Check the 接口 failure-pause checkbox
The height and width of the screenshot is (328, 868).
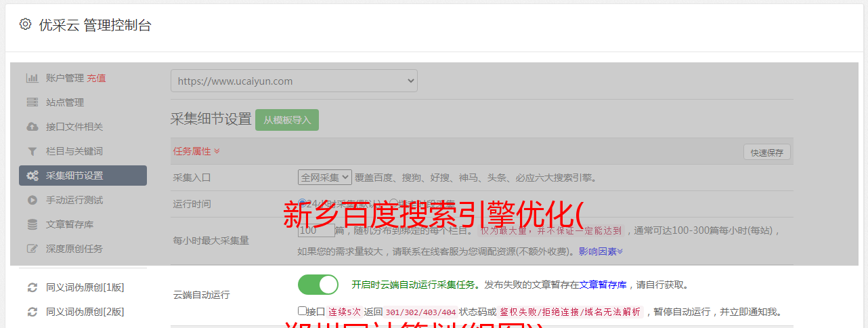pos(302,311)
